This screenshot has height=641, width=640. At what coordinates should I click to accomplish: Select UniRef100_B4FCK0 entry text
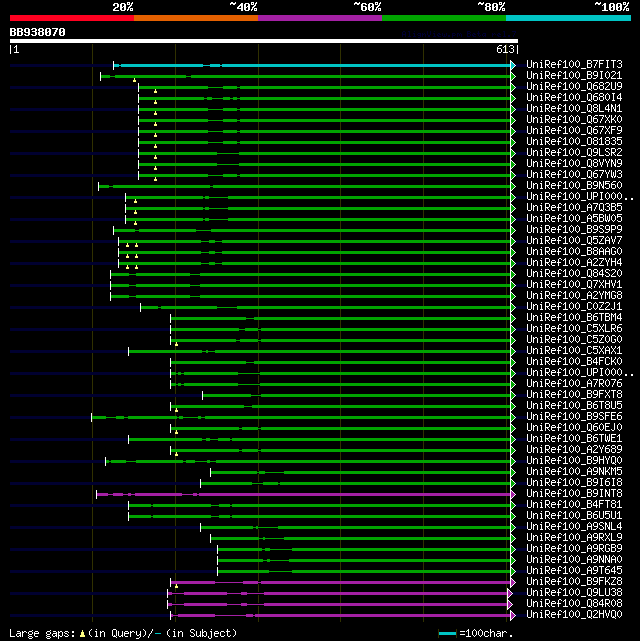(574, 362)
